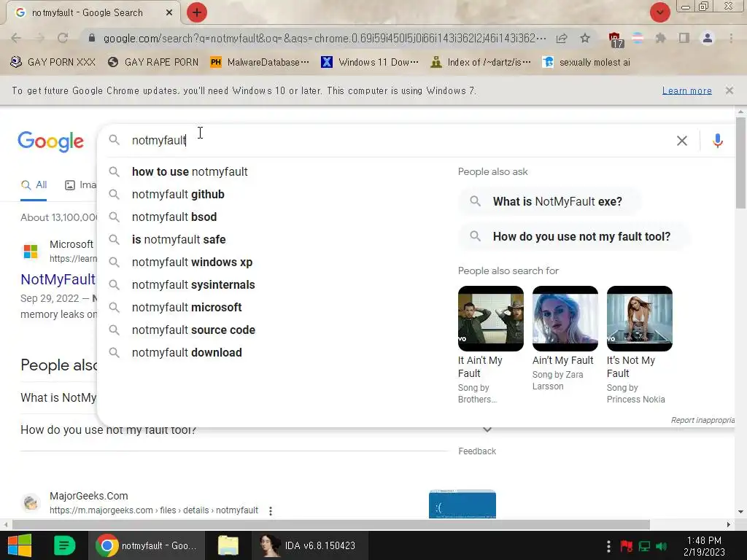Screen dimensions: 747x560
Task: Open the Index of /~dartz bookmark
Action: pyautogui.click(x=481, y=63)
